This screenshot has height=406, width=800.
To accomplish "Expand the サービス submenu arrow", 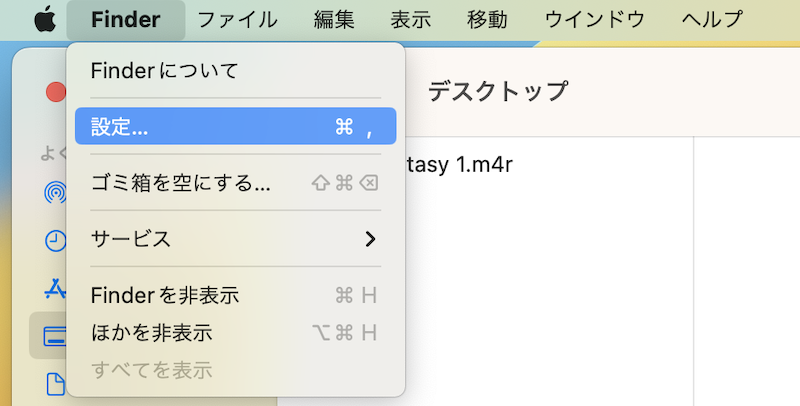I will point(370,239).
